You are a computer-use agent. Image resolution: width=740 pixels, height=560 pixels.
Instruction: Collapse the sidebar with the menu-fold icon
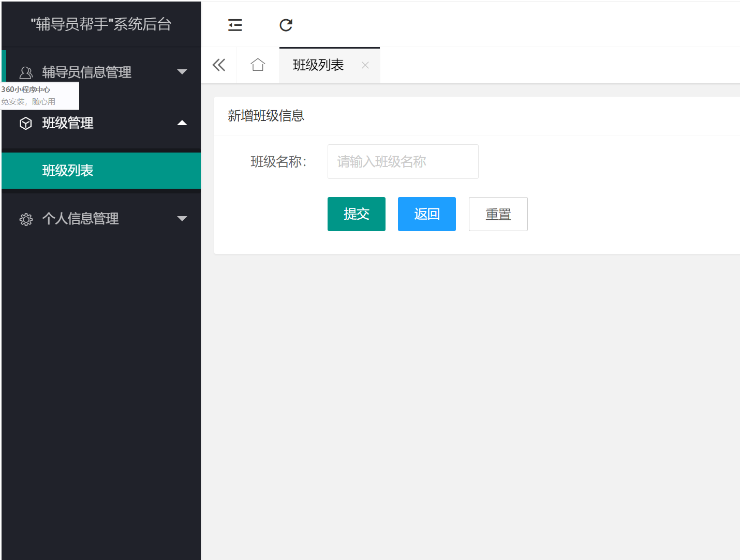coord(235,25)
